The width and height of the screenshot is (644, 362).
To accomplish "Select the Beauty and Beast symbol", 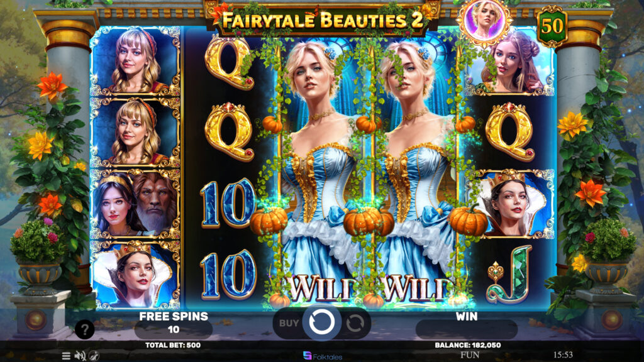I will (x=135, y=204).
